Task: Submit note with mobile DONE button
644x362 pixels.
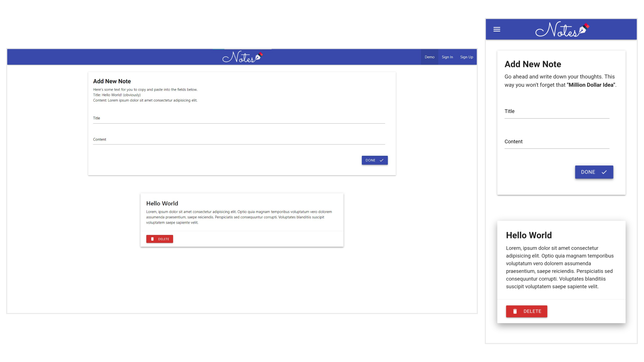Action: [594, 172]
